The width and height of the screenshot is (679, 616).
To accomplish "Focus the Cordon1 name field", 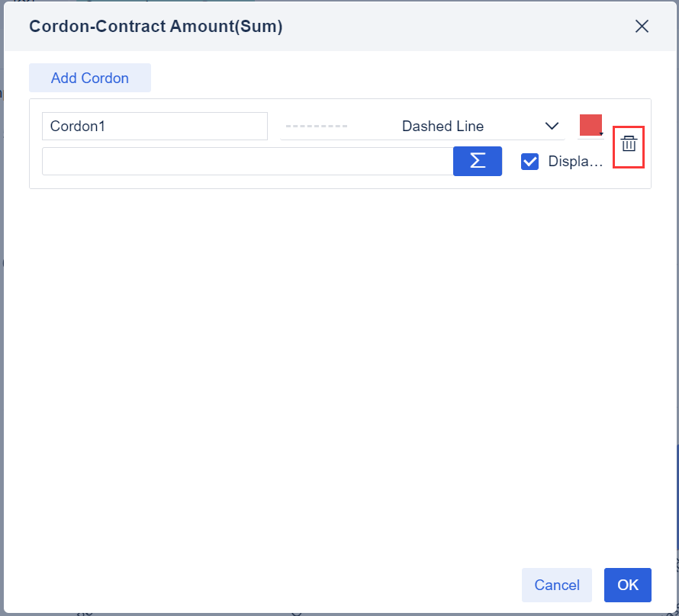I will [155, 127].
